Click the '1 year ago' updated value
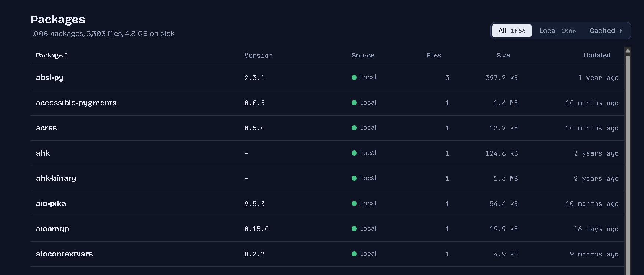The height and width of the screenshot is (275, 644). (598, 77)
